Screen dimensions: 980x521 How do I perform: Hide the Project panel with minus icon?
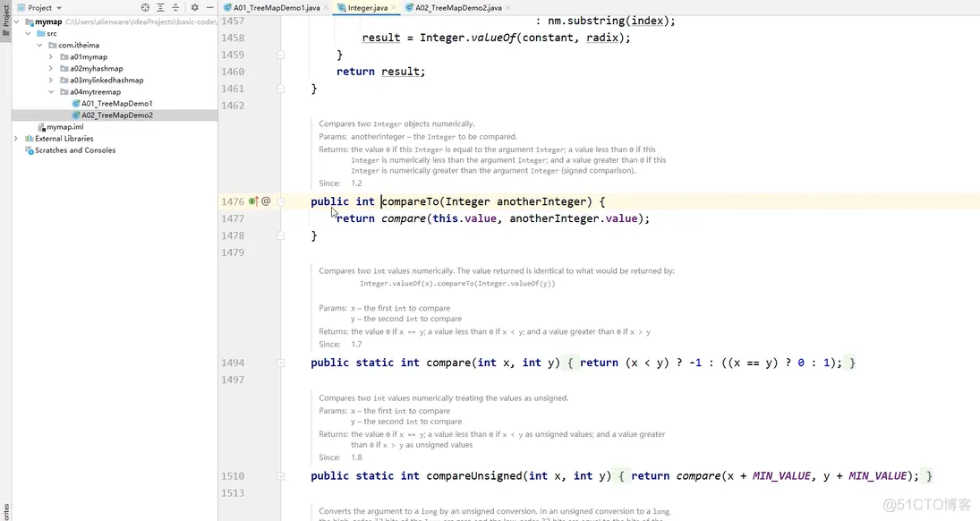click(210, 7)
